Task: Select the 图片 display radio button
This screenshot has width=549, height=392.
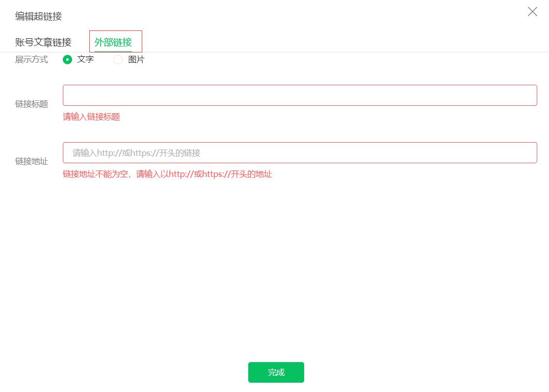Action: (118, 59)
